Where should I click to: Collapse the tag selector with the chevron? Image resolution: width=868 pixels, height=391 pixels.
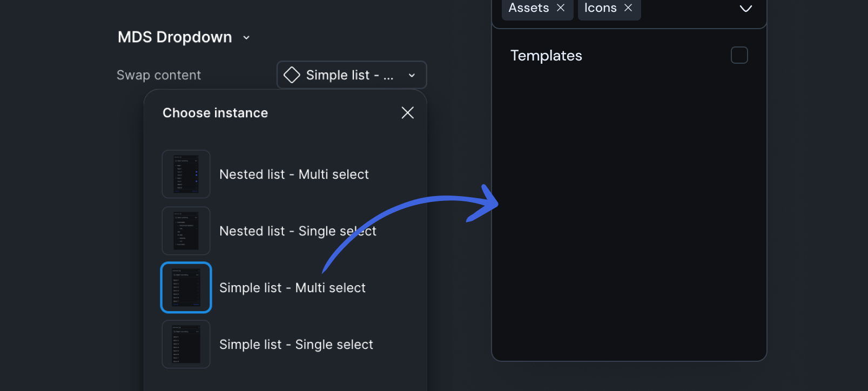pyautogui.click(x=745, y=8)
